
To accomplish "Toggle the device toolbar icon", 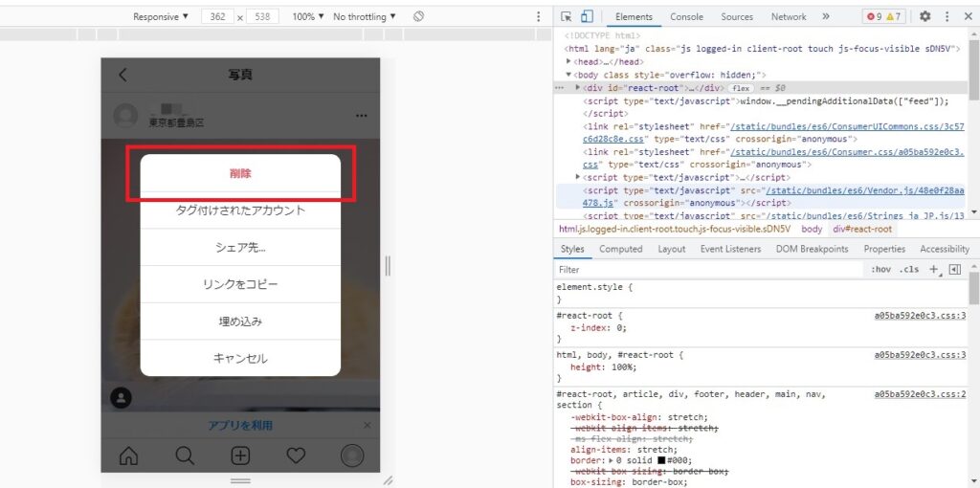I will pyautogui.click(x=587, y=17).
